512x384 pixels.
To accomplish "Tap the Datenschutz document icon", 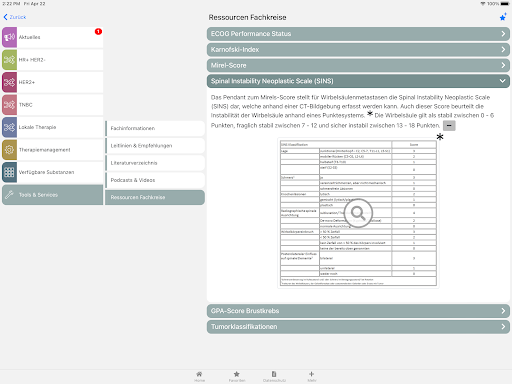I will point(274,374).
